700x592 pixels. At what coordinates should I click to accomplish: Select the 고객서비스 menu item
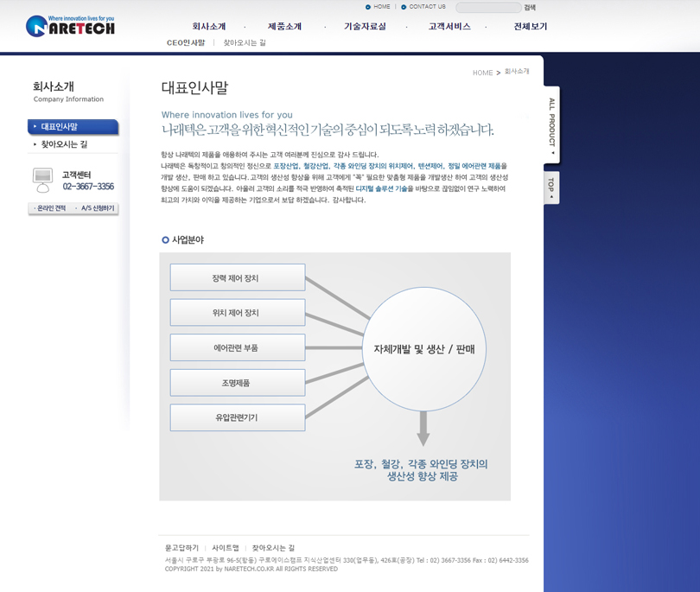click(x=449, y=27)
